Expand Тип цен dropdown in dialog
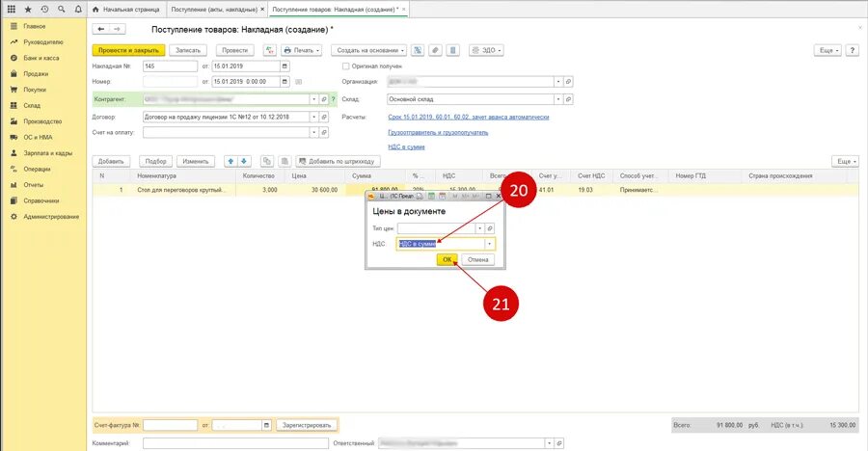Viewport: 868px width, 451px height. point(479,228)
